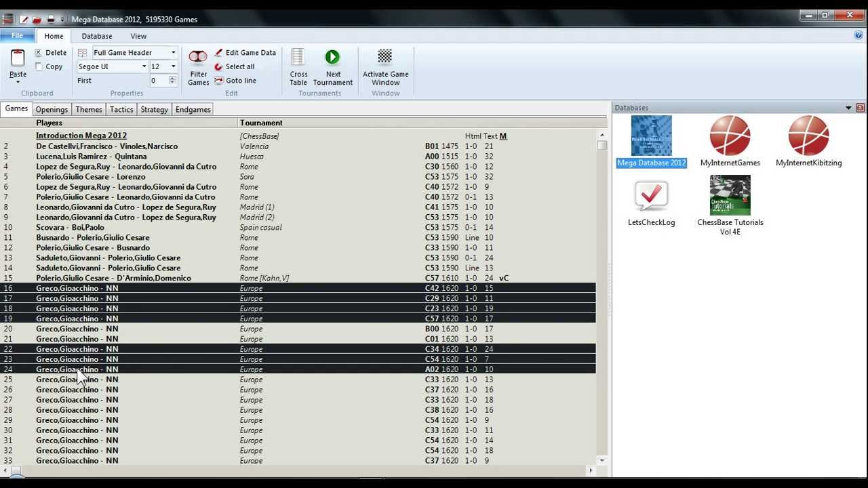Select game 15 Polerio - D'Arminio,Domenico

click(x=298, y=278)
